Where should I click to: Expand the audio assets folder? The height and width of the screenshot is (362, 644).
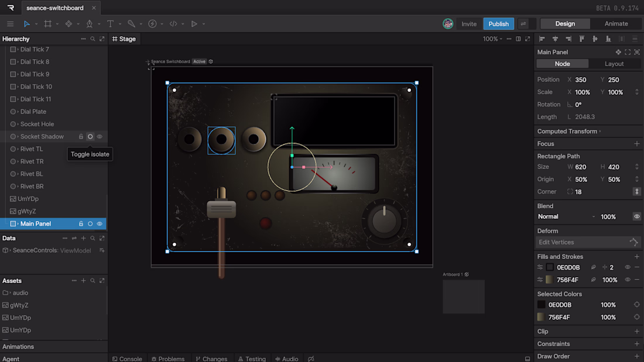pyautogui.click(x=11, y=293)
